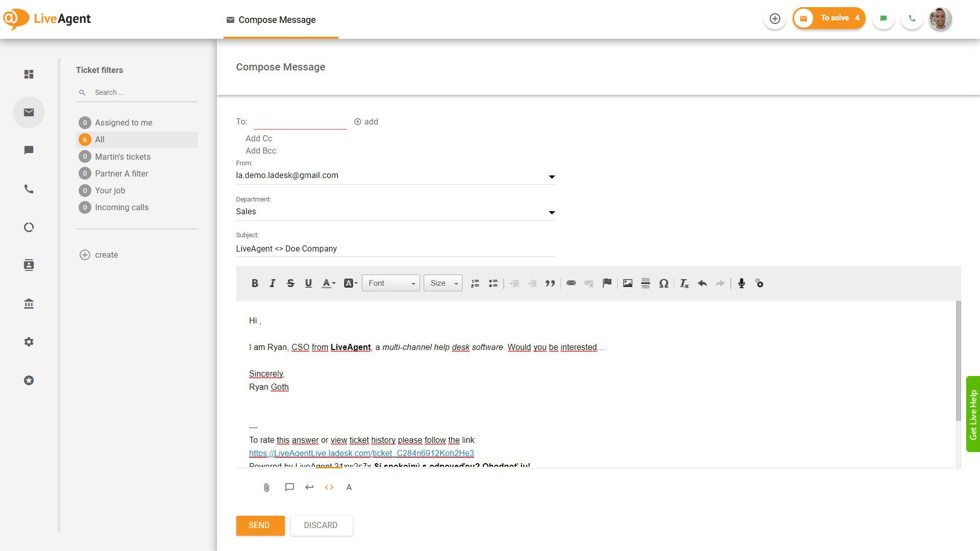Click the To recipient field
The image size is (980, 551).
coord(300,121)
